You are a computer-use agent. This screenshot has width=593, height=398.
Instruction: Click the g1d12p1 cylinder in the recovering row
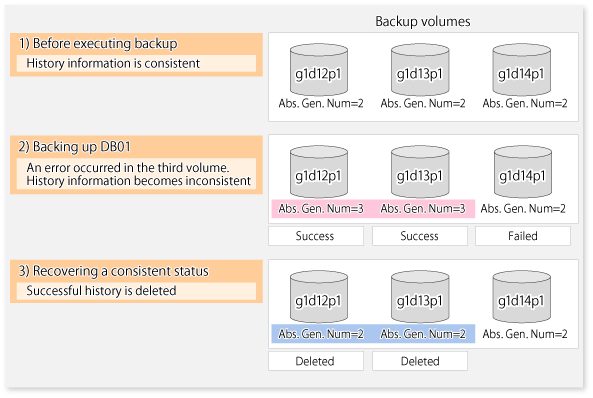(x=319, y=297)
